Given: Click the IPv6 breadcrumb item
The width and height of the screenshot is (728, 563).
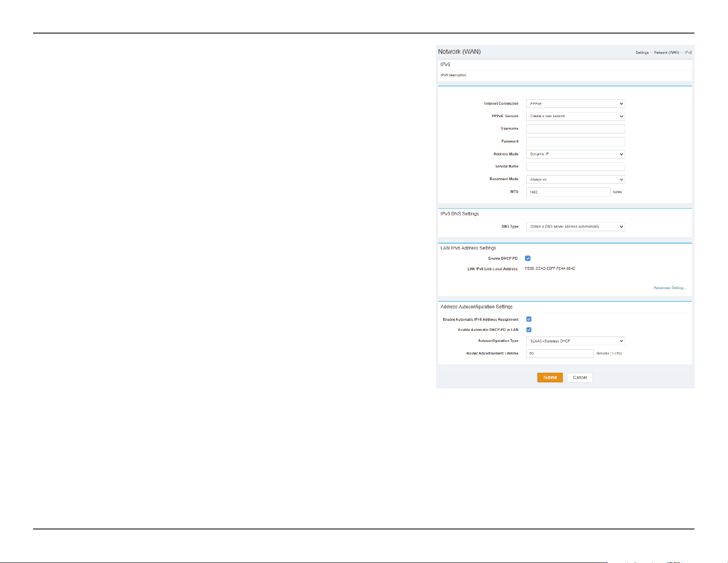Looking at the screenshot, I should tap(688, 52).
